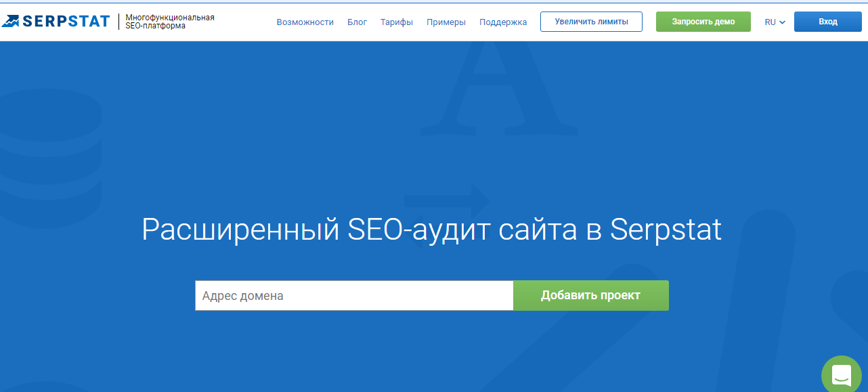
Task: Click the Многофункциональная SEO-платформа tagline
Action: coord(169,22)
